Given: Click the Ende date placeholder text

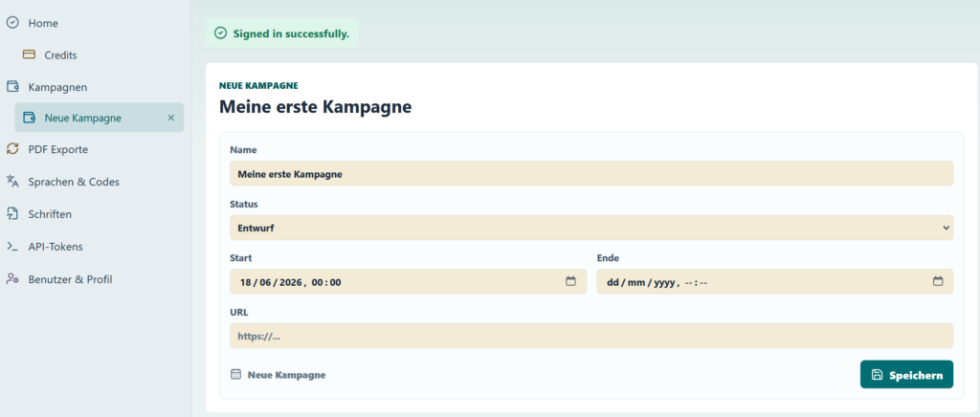Looking at the screenshot, I should point(657,282).
